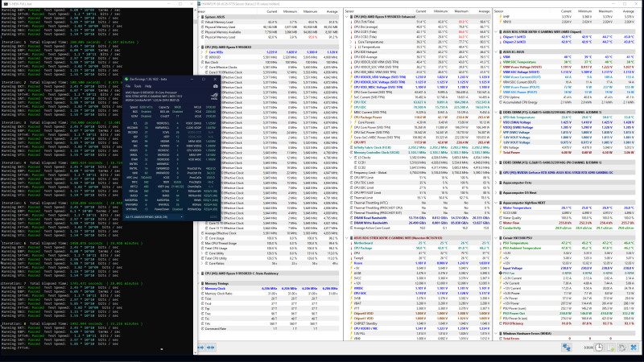644x362 pixels.
Task: Expand the Aquacomputer D5 Next group
Action: (496, 192)
